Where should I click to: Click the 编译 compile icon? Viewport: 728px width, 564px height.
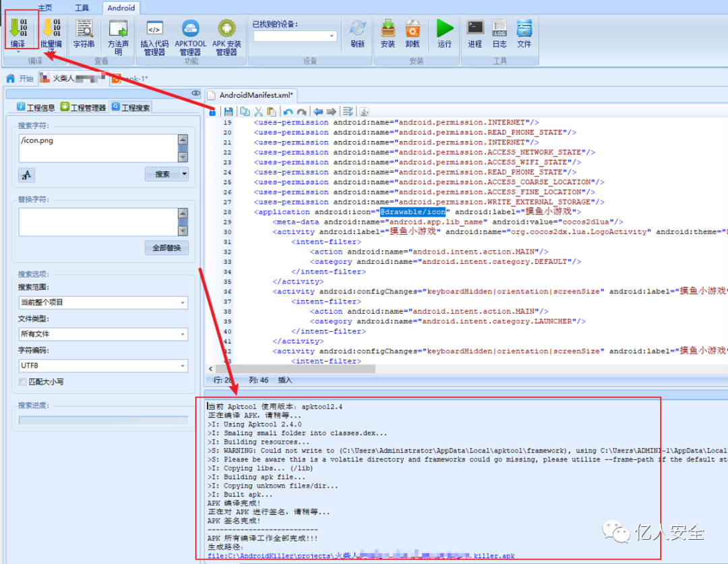(18, 33)
